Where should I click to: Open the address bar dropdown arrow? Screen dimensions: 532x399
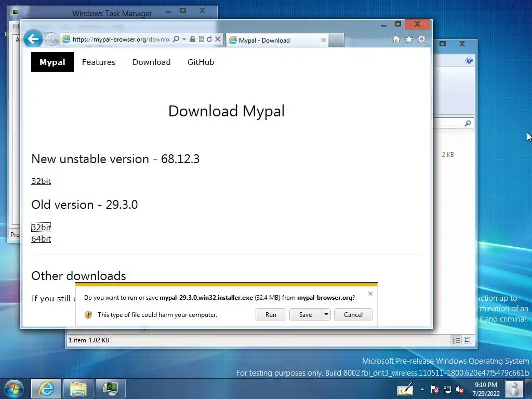pyautogui.click(x=184, y=39)
